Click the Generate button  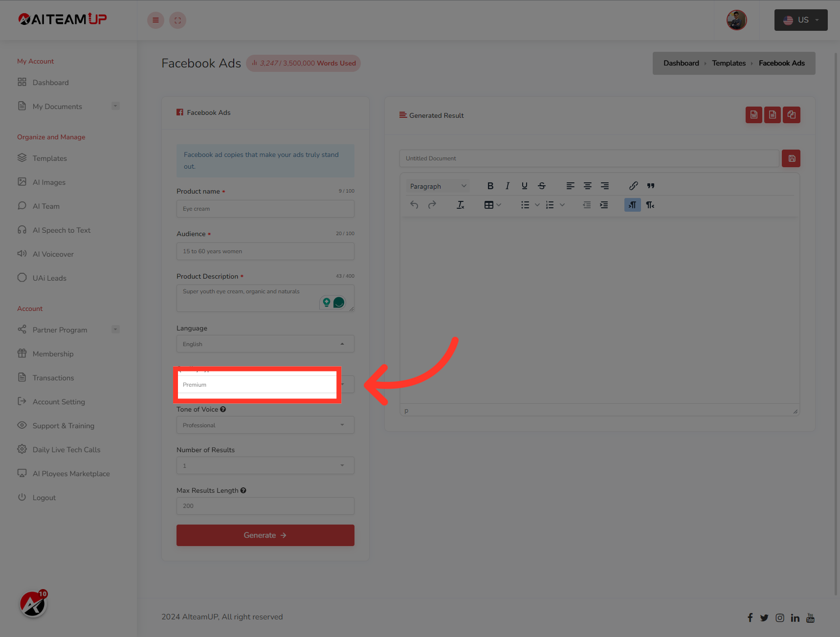(265, 535)
